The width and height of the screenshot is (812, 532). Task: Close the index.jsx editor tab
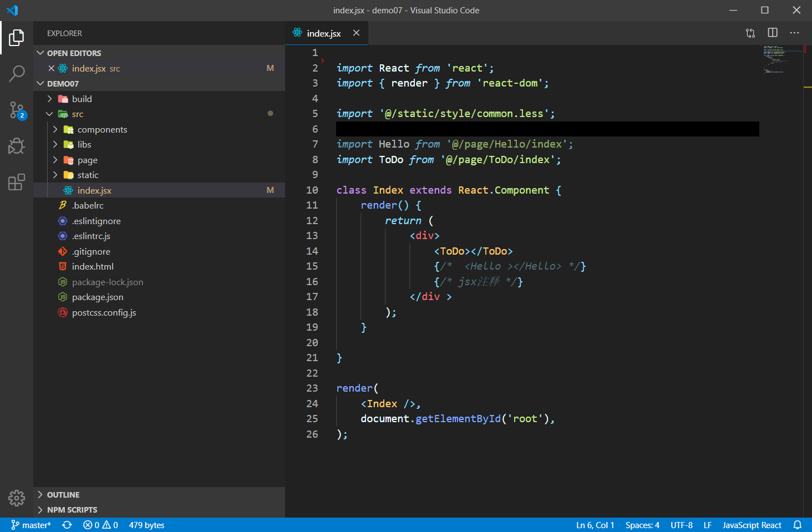pyautogui.click(x=356, y=33)
